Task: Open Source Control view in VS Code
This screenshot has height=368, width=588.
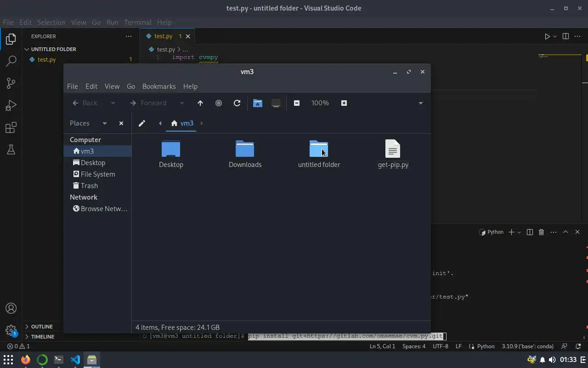Action: click(11, 83)
